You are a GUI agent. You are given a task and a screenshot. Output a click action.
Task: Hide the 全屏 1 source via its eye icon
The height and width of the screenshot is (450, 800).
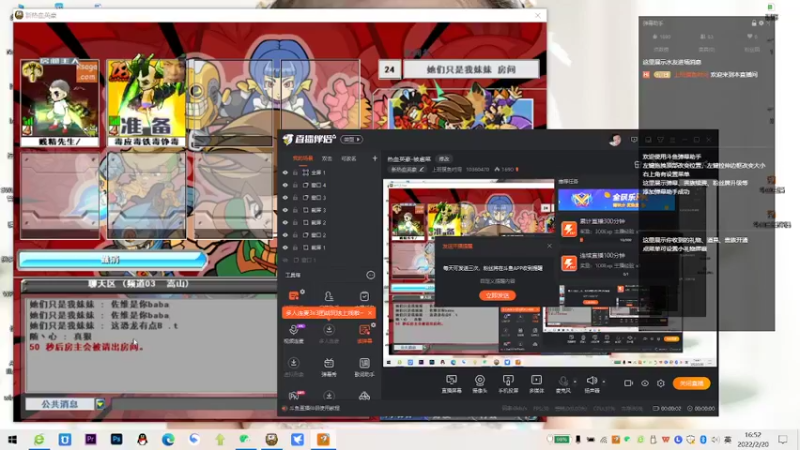[285, 172]
